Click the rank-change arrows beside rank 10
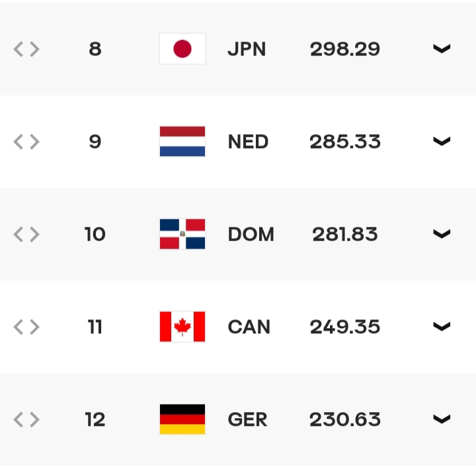476x467 pixels. [x=26, y=234]
